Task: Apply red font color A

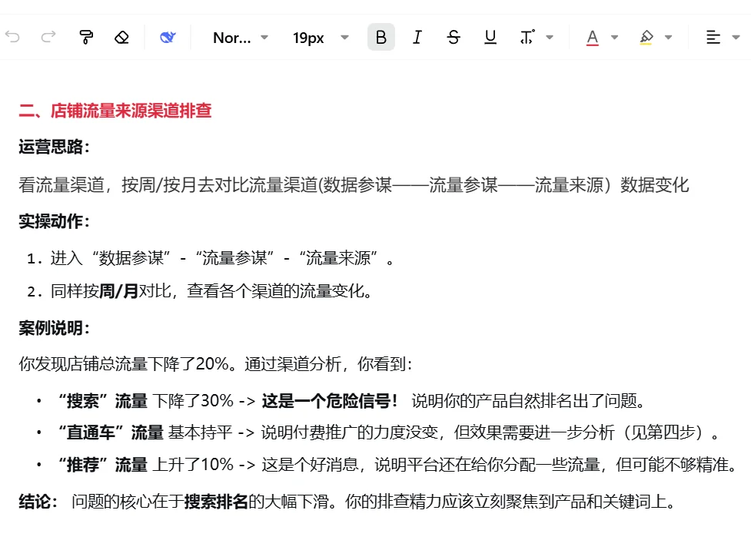Action: point(593,38)
